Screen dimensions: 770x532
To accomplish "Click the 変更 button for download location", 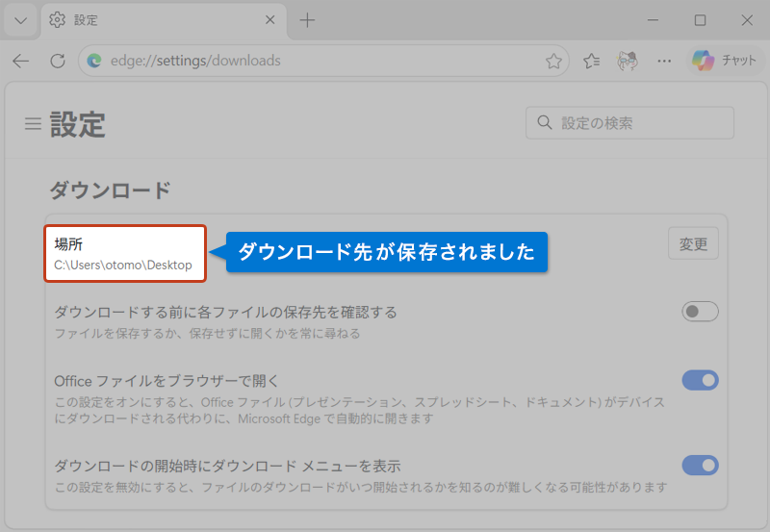I will (x=693, y=243).
